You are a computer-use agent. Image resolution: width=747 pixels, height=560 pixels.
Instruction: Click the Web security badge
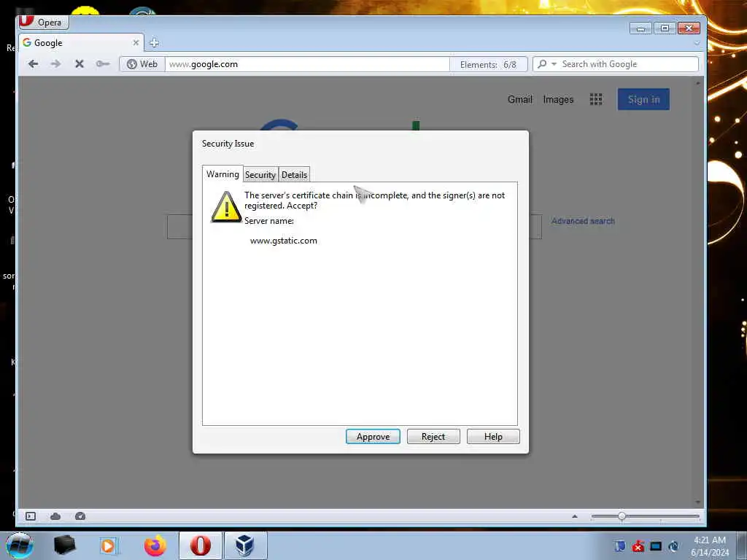point(142,64)
